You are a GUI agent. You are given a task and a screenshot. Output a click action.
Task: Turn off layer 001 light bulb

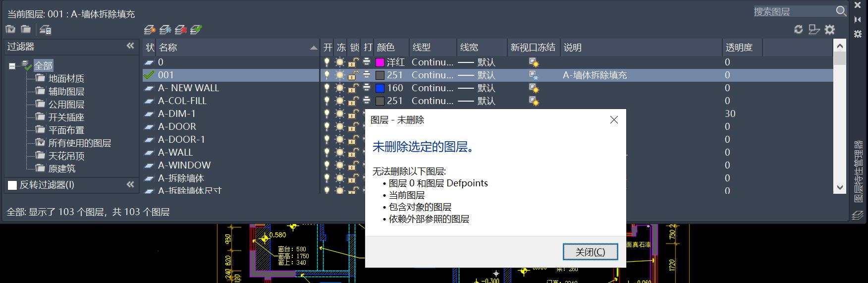click(x=326, y=75)
